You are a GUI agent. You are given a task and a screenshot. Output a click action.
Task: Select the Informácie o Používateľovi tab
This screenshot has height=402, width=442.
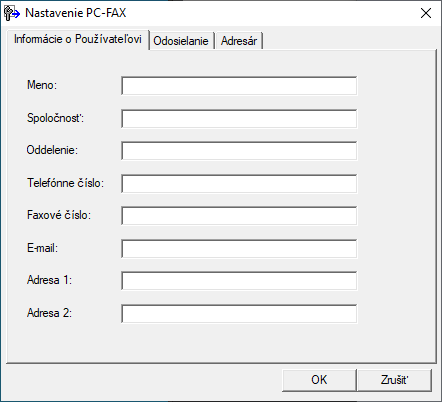point(78,39)
